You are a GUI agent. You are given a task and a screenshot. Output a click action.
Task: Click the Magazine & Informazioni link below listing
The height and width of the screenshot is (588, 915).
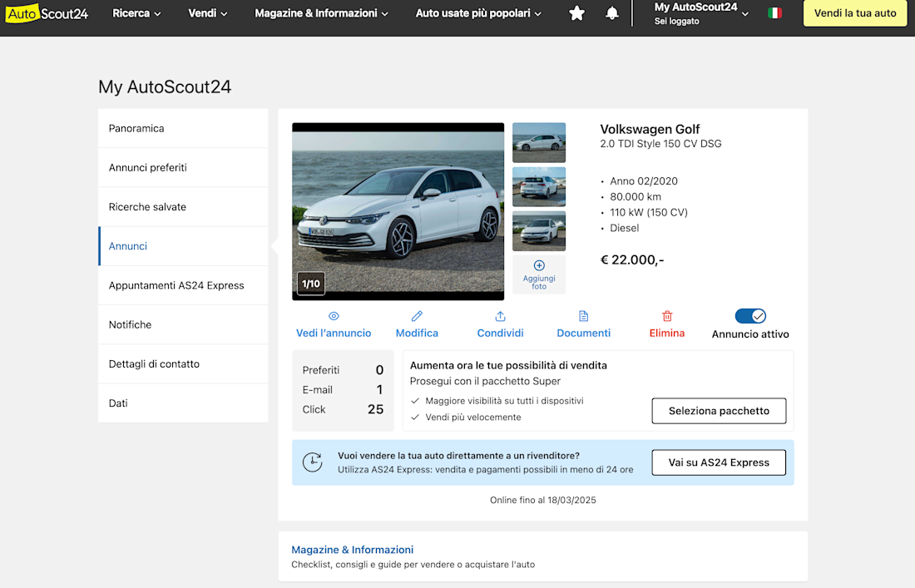352,550
